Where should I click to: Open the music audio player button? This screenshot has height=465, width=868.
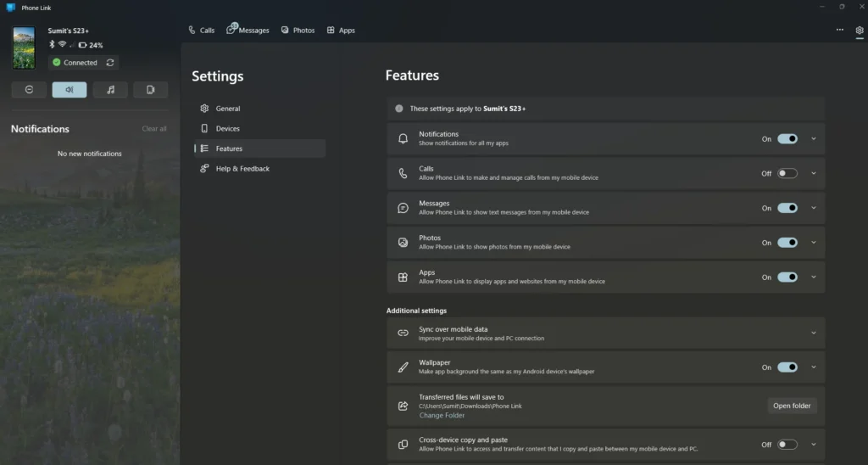tap(110, 90)
